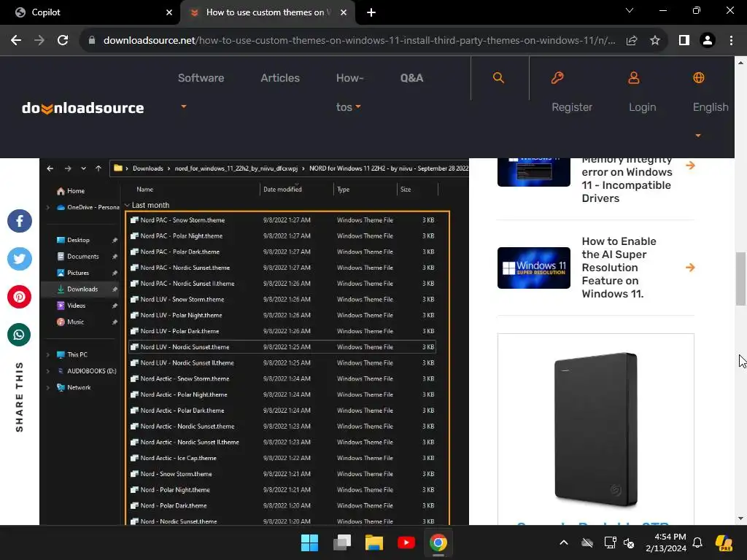Click the Chrome taskbar icon
The height and width of the screenshot is (560, 747).
[438, 542]
